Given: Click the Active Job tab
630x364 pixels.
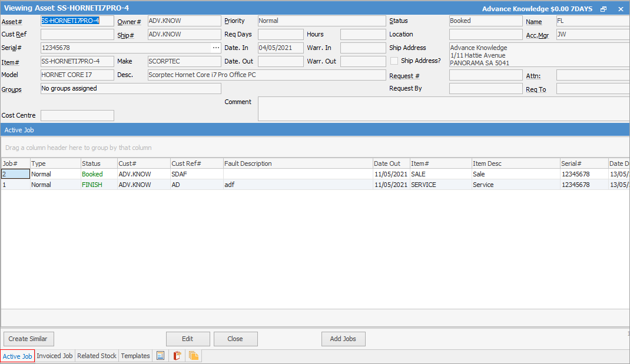Looking at the screenshot, I should pyautogui.click(x=18, y=356).
